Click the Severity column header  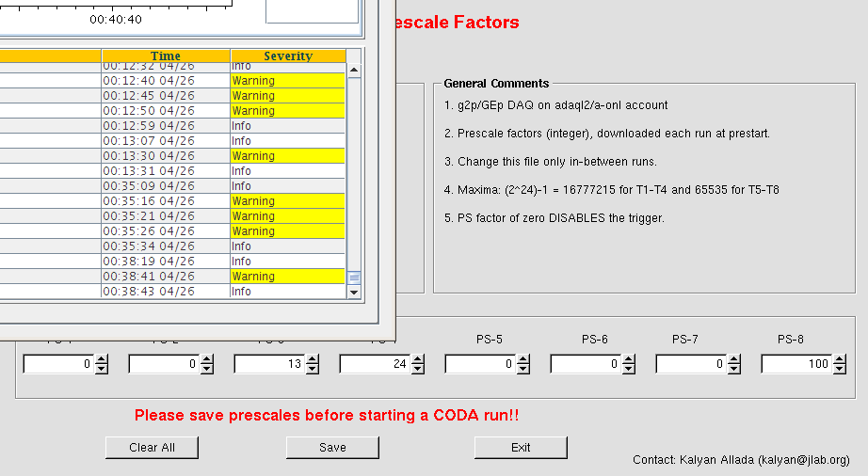click(x=288, y=56)
